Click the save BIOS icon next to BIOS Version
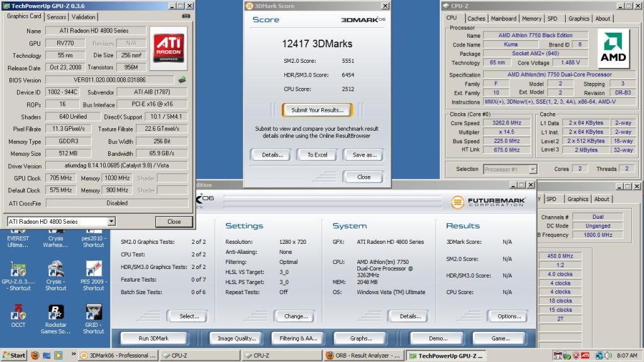 (x=182, y=80)
